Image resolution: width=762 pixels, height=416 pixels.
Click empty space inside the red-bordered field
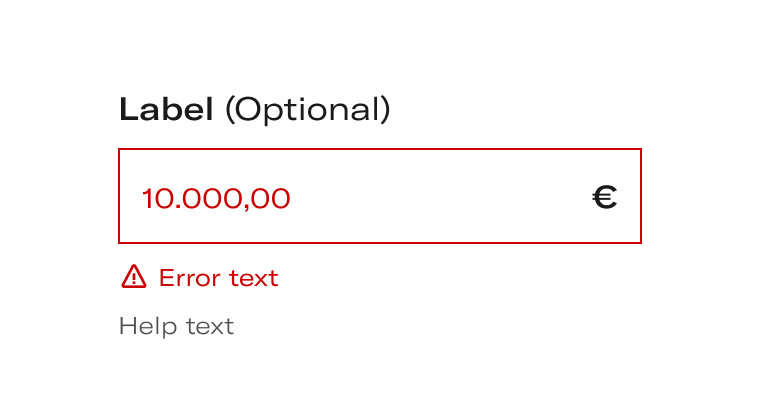pyautogui.click(x=437, y=197)
